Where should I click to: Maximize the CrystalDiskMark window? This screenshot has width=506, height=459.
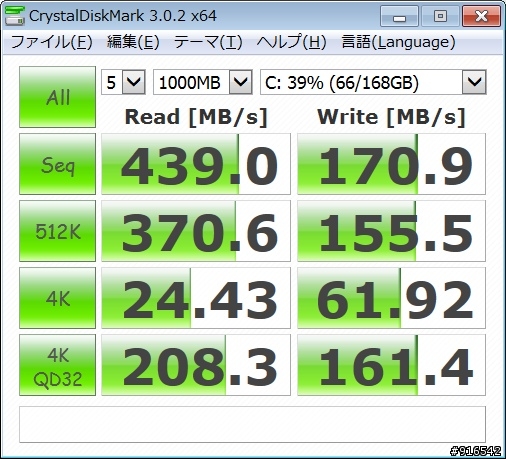440,16
